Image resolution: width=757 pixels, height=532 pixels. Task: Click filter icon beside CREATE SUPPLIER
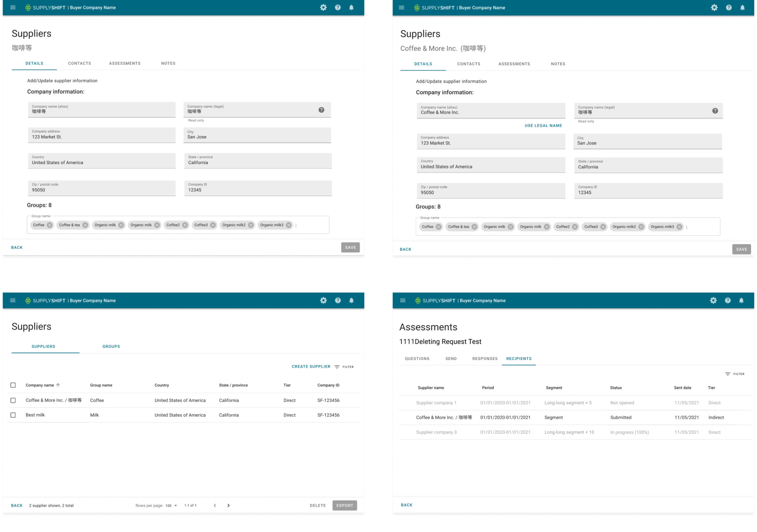pos(337,367)
